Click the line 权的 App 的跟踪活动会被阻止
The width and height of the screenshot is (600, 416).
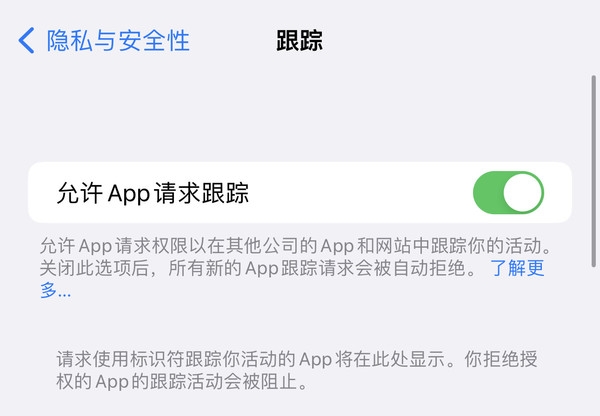tap(182, 381)
